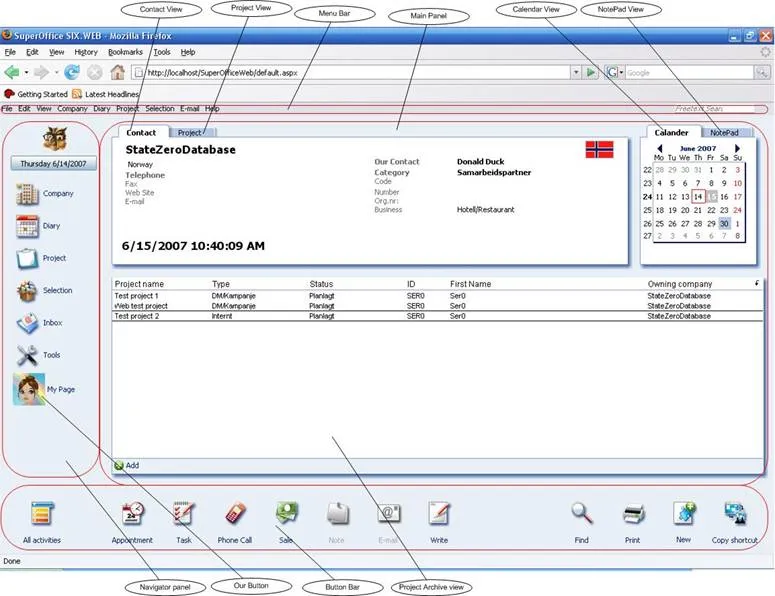Switch to the Project tab
The width and height of the screenshot is (775, 596).
190,132
